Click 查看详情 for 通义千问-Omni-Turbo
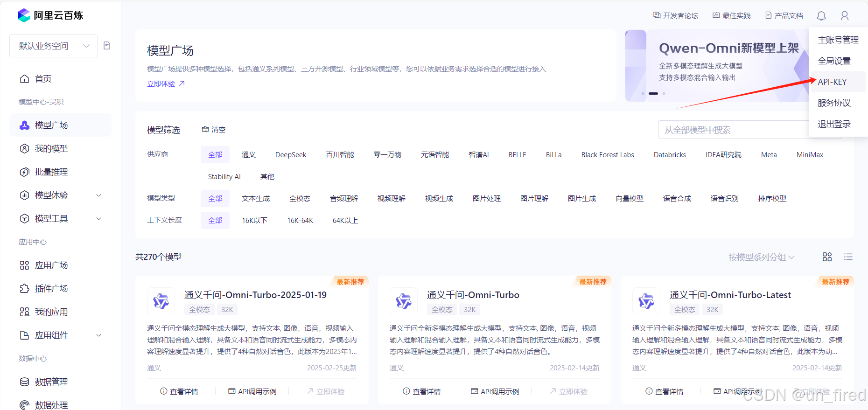 422,391
